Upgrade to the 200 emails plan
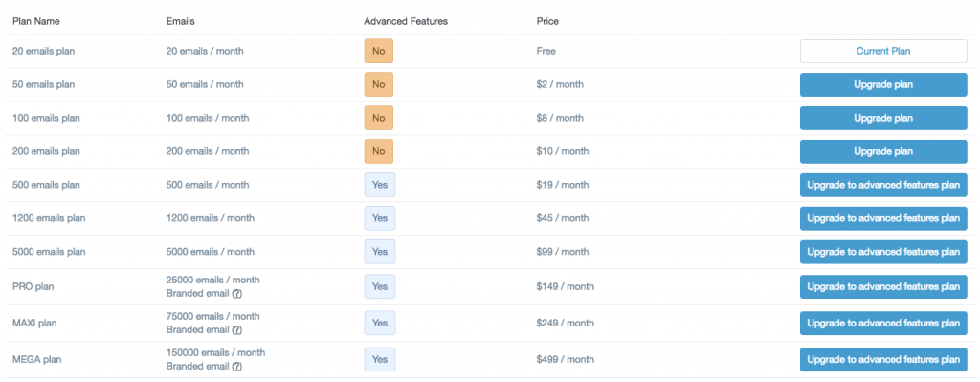The height and width of the screenshot is (382, 980). (883, 151)
